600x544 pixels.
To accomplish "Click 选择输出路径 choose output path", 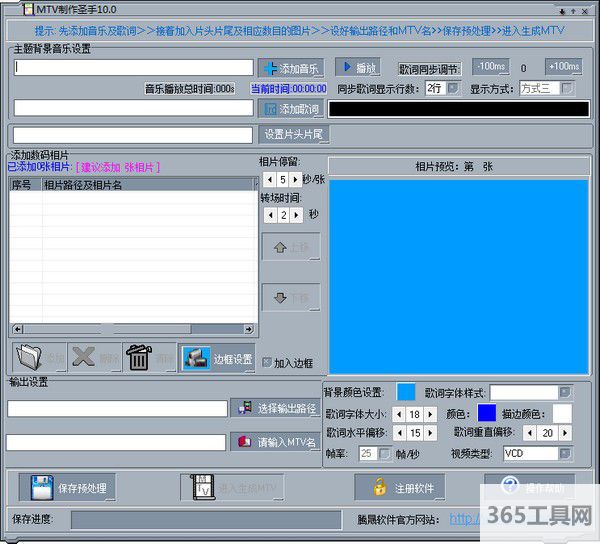I will [x=275, y=408].
